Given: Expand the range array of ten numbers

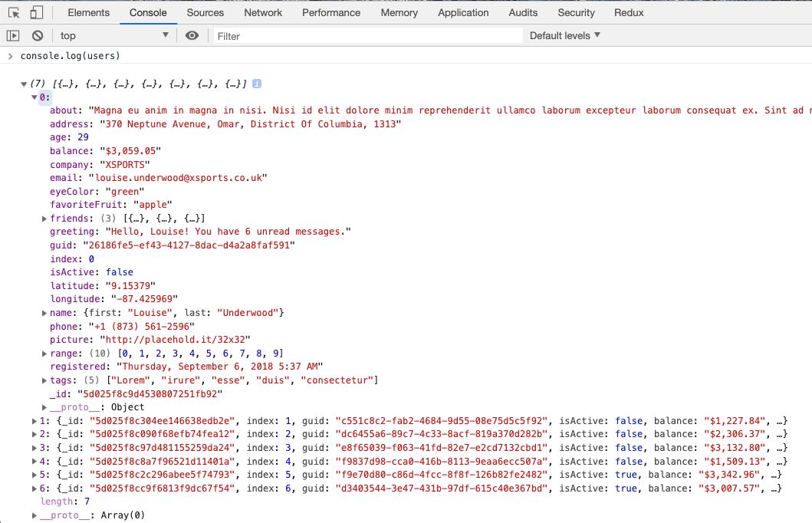Looking at the screenshot, I should [x=44, y=353].
